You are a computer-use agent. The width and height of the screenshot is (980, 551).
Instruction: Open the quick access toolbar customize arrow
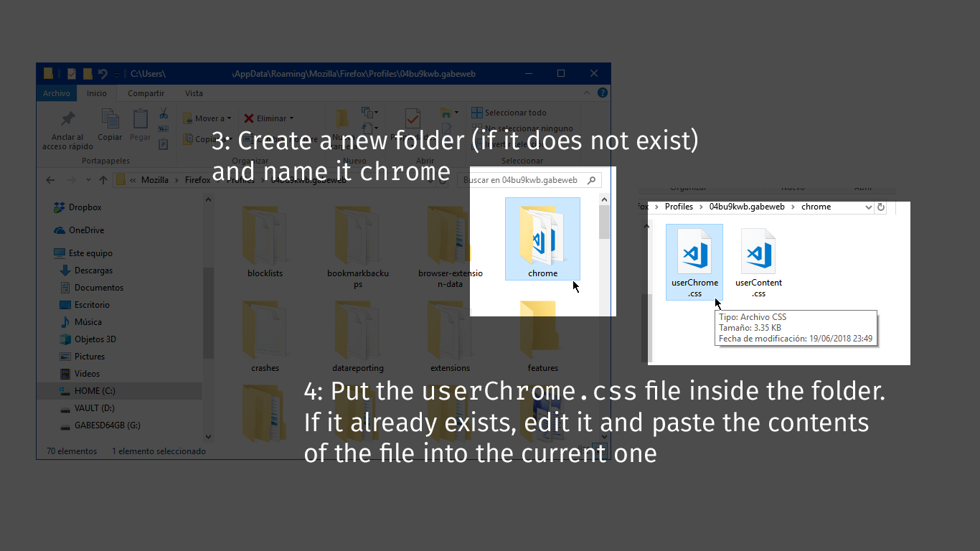[x=116, y=74]
